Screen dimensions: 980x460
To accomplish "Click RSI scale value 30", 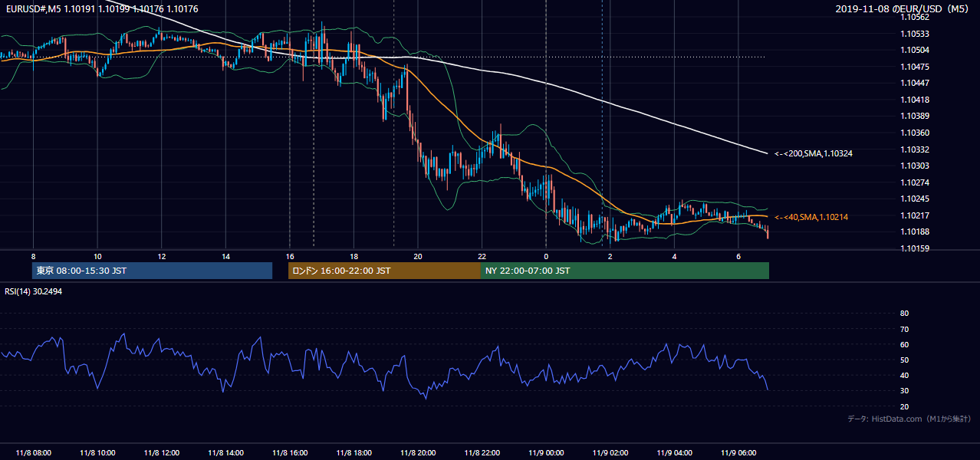I will pos(904,390).
